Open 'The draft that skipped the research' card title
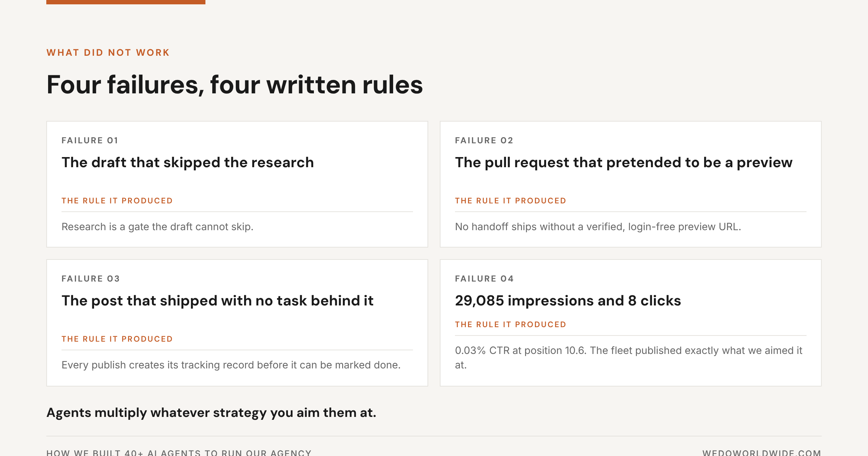Screen dimensions: 868x456 point(188,162)
